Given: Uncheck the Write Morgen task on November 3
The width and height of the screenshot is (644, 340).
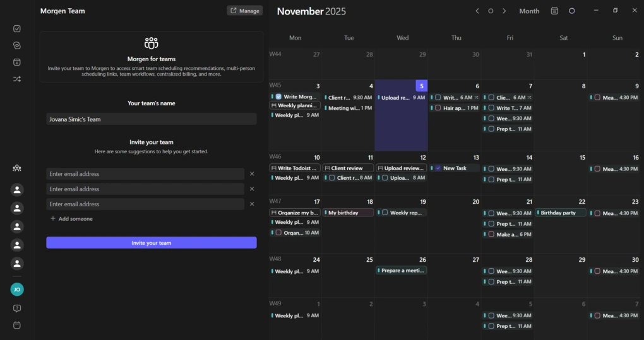Looking at the screenshot, I should (278, 97).
